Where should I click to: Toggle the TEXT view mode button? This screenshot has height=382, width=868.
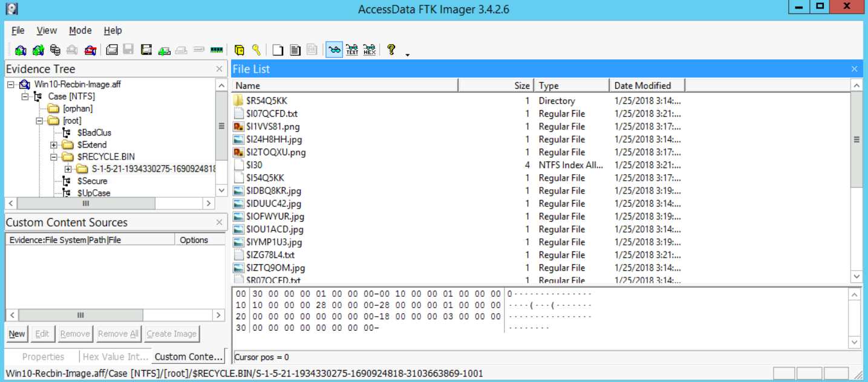click(352, 50)
